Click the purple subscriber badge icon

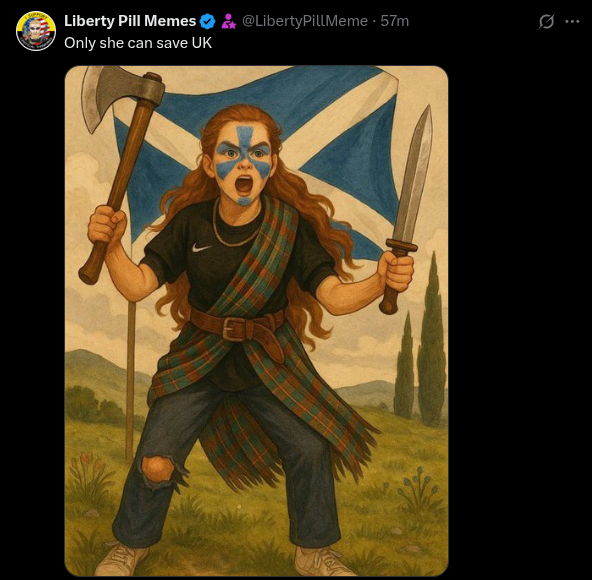[x=228, y=21]
